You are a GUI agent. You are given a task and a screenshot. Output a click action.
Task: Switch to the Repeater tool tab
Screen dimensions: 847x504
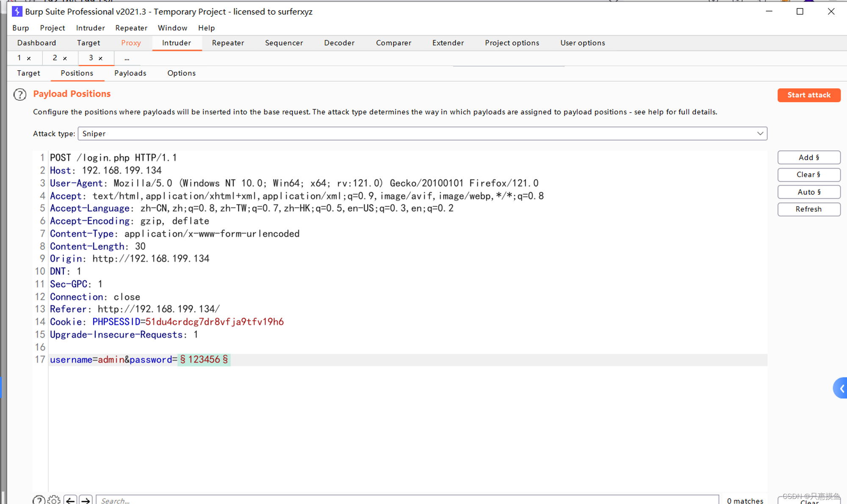pos(228,43)
